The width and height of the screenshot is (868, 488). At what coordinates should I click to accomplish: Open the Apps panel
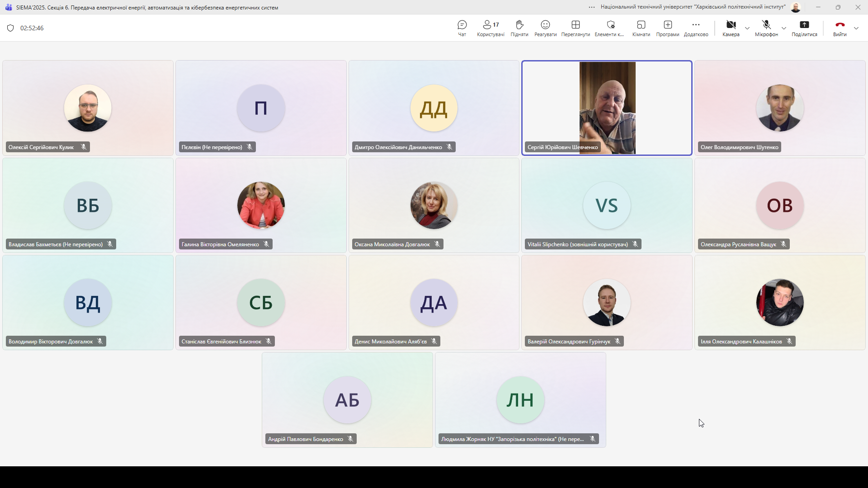(668, 28)
